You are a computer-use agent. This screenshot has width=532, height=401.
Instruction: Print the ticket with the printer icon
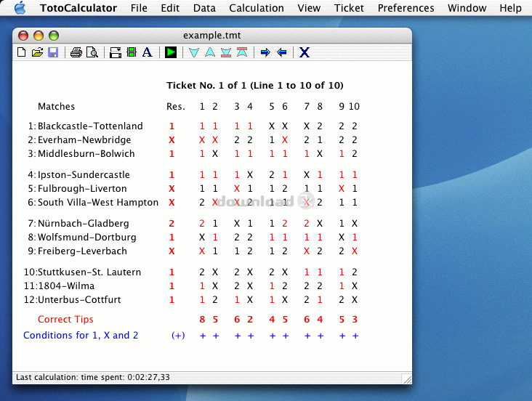click(x=76, y=52)
